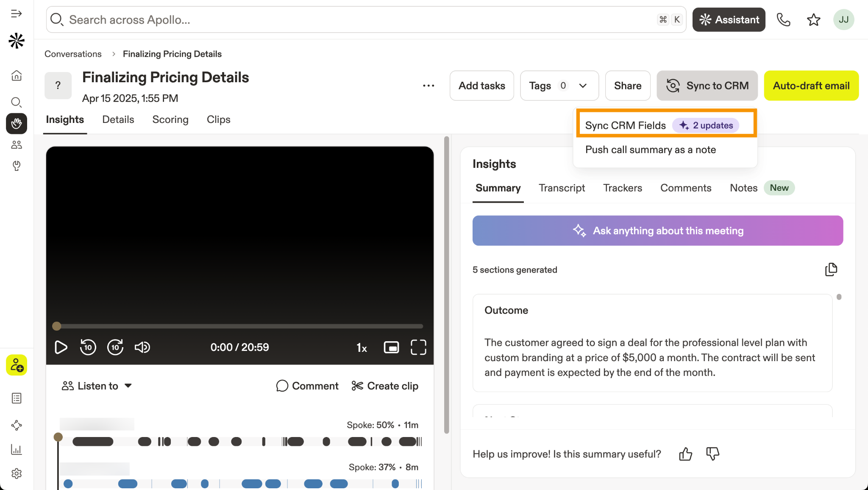Screen dimensions: 868x490
Task: Toggle fullscreen video mode
Action: 418,347
